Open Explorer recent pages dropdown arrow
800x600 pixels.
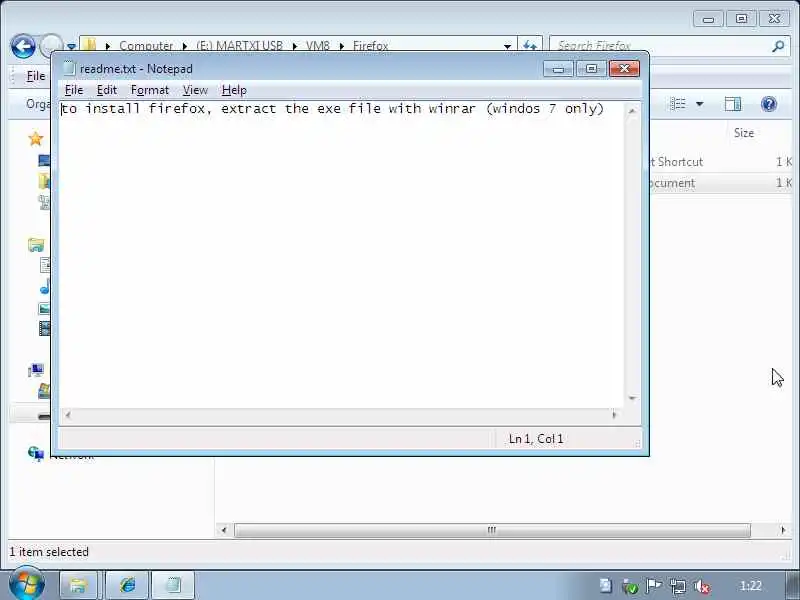[71, 46]
